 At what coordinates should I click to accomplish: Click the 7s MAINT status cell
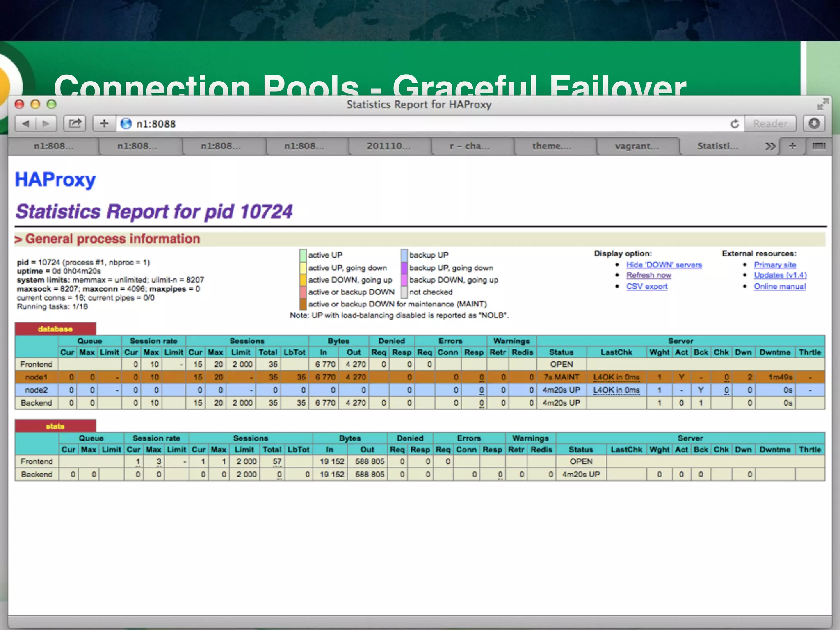click(x=562, y=377)
